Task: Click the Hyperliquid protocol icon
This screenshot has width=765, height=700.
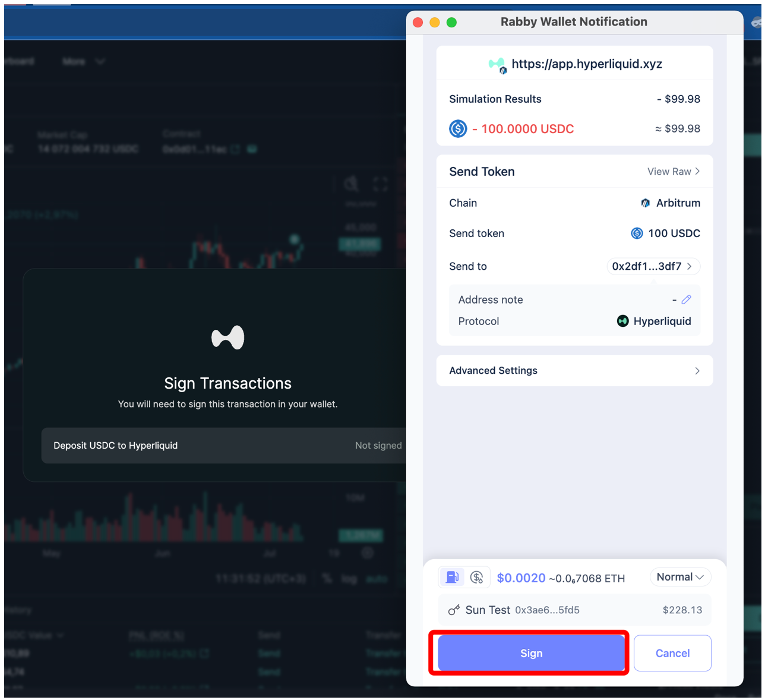Action: (x=622, y=321)
